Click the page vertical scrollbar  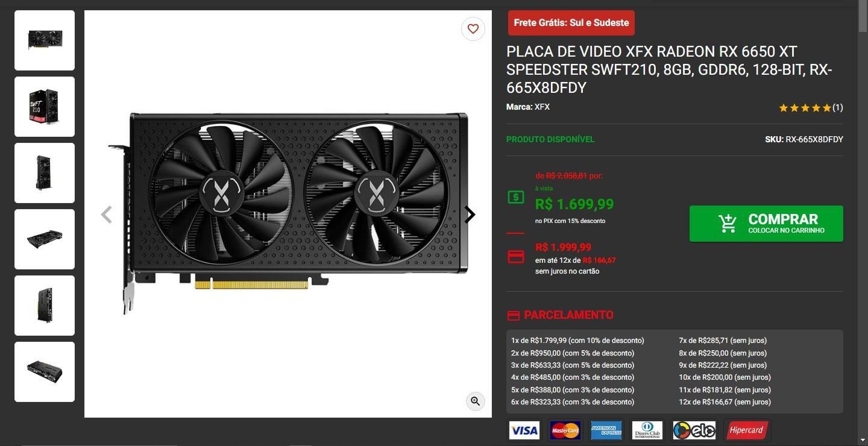pos(863,223)
